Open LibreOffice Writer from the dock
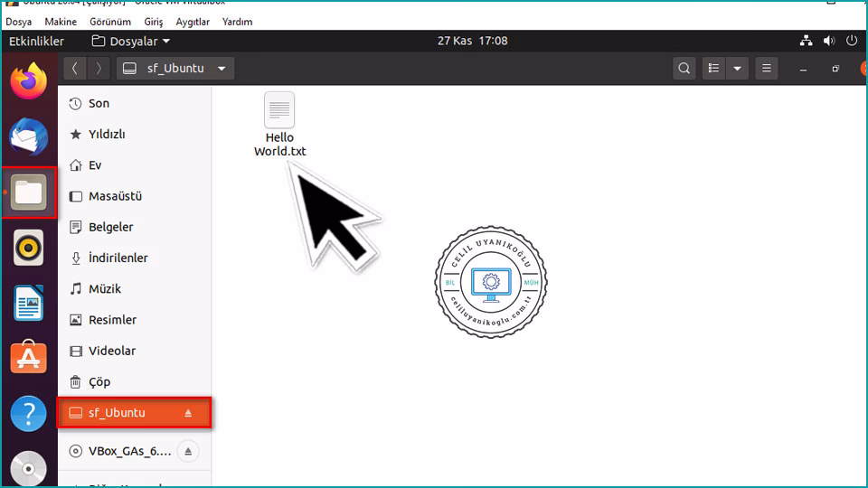This screenshot has height=488, width=868. [x=29, y=303]
